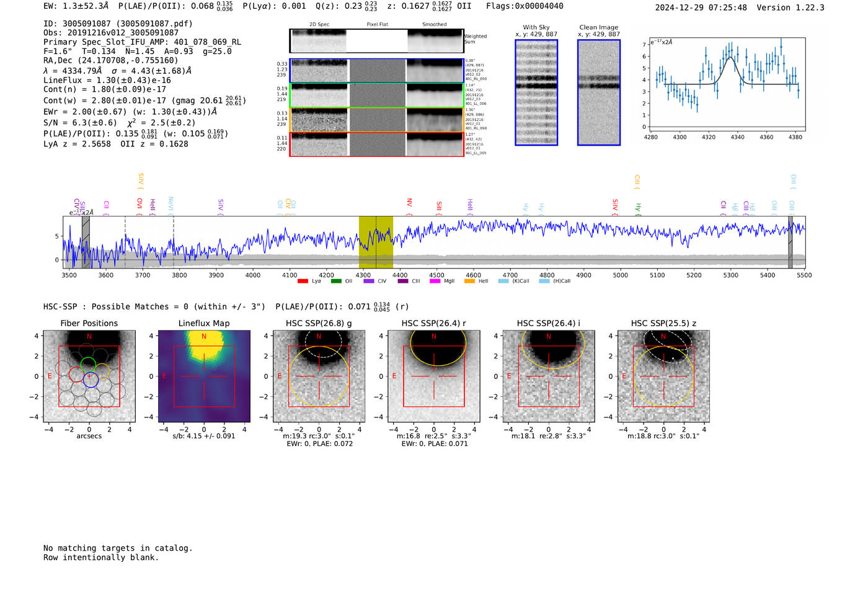Pick the (K)CaII legend swatch
The width and height of the screenshot is (868, 591).
(503, 281)
